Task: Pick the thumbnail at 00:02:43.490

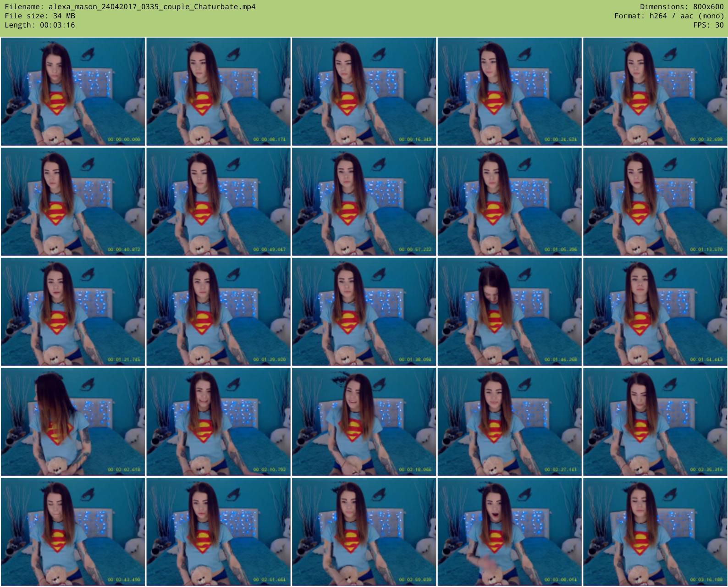Action: tap(73, 532)
